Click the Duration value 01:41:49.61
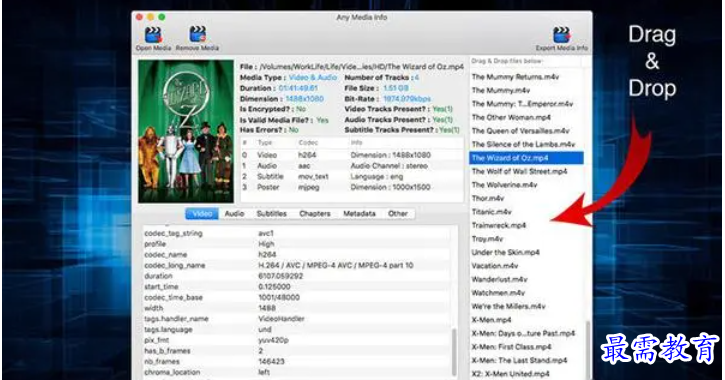 [x=298, y=88]
